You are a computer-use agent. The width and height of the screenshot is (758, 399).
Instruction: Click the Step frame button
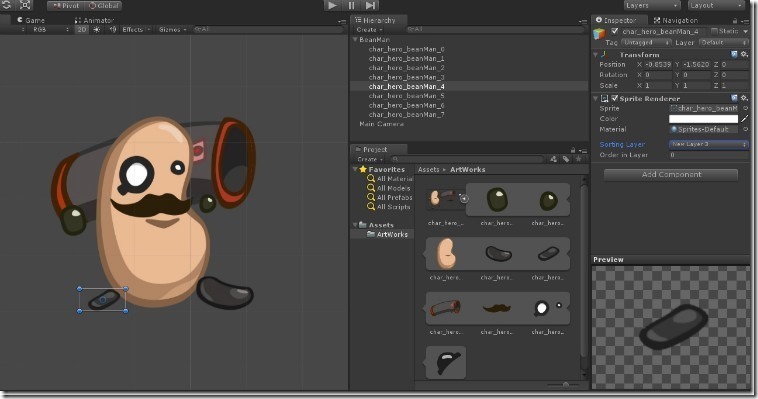tap(370, 5)
